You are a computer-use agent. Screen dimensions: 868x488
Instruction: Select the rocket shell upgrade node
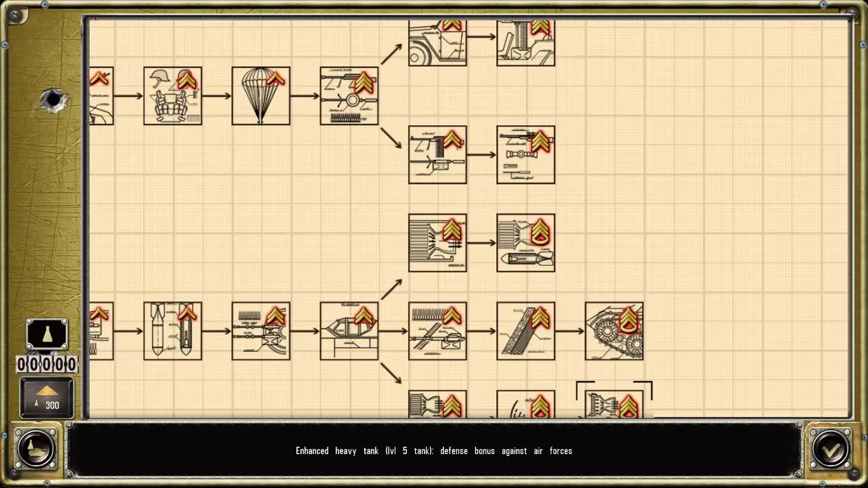pos(526,243)
